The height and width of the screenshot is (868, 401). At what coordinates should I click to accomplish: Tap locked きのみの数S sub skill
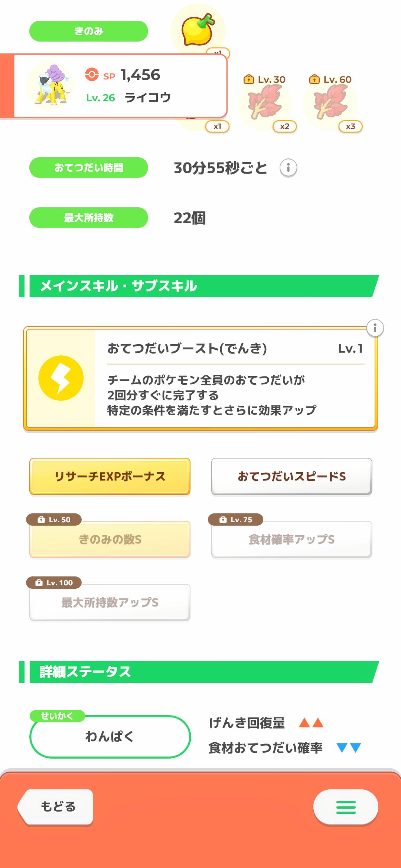pos(110,539)
